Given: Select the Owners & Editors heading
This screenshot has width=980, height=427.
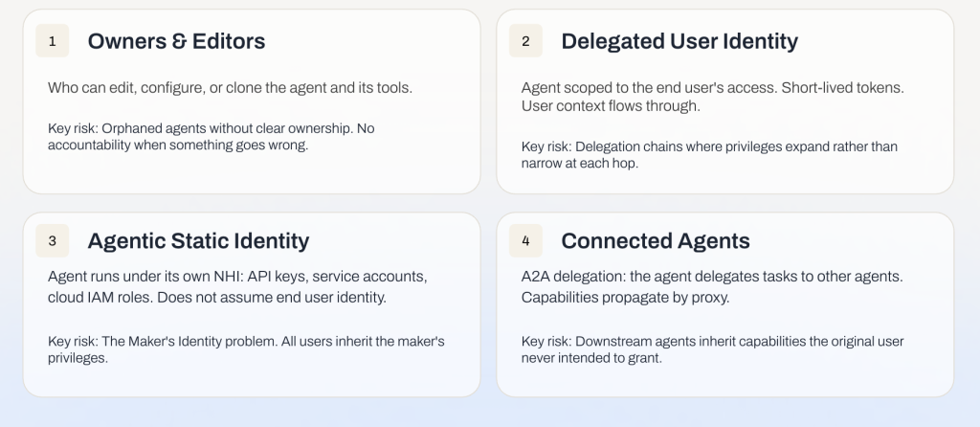Looking at the screenshot, I should click(176, 41).
